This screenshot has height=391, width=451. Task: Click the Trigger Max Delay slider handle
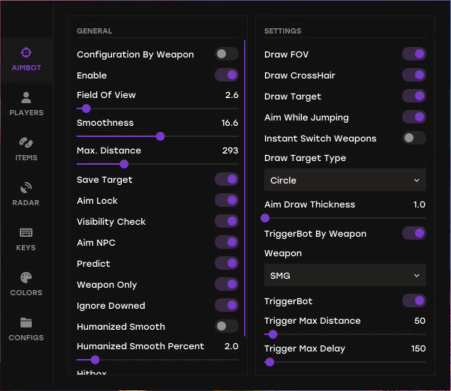[x=270, y=362]
